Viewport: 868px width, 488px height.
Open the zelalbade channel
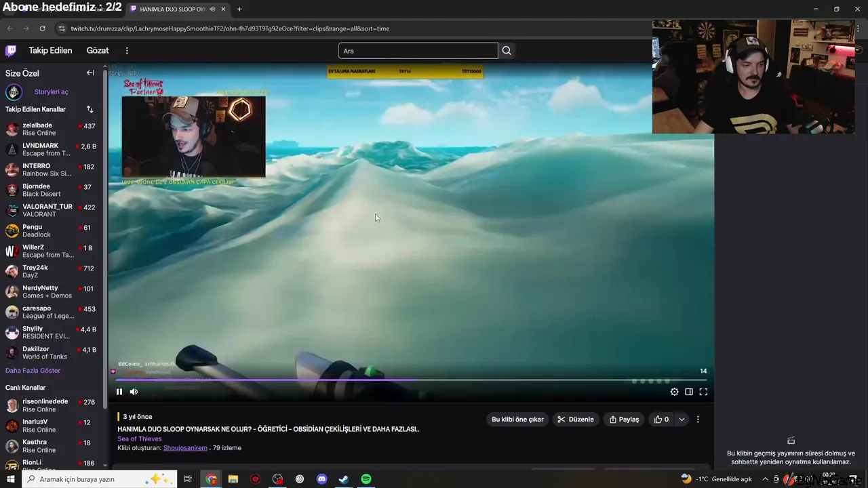[x=51, y=129]
